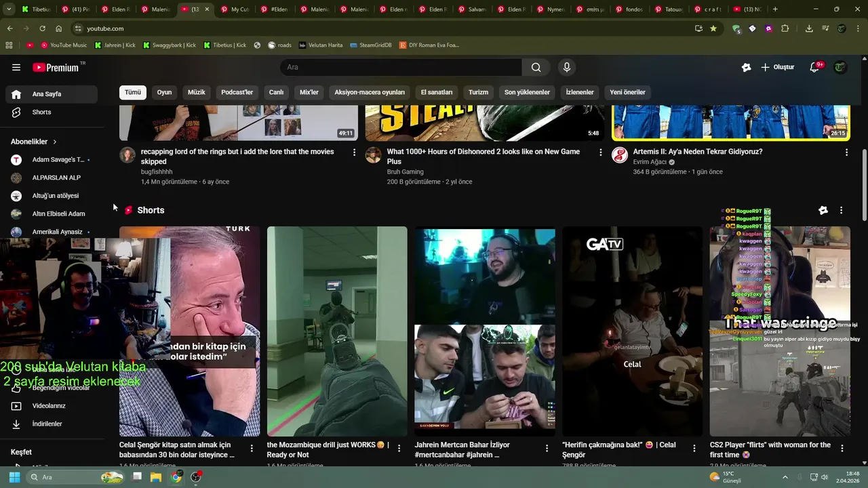
Task: Go back with browser back arrow
Action: click(9, 28)
